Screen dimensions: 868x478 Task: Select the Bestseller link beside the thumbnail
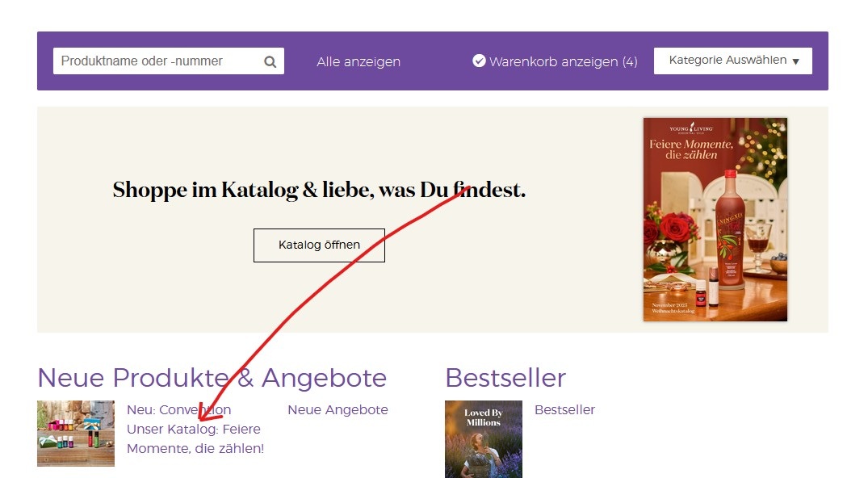(564, 410)
